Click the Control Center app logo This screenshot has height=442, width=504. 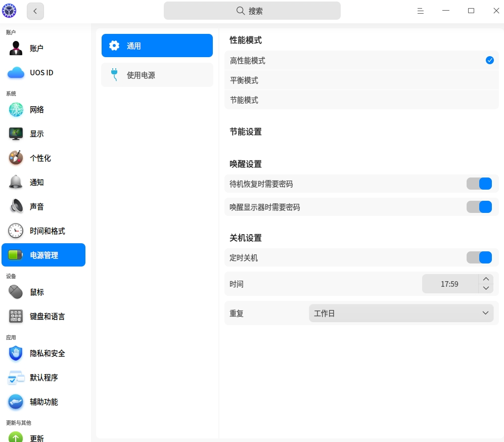9,11
